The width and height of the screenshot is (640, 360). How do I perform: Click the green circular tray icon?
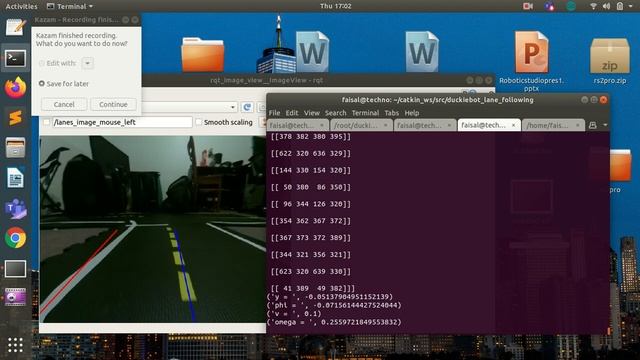(571, 6)
